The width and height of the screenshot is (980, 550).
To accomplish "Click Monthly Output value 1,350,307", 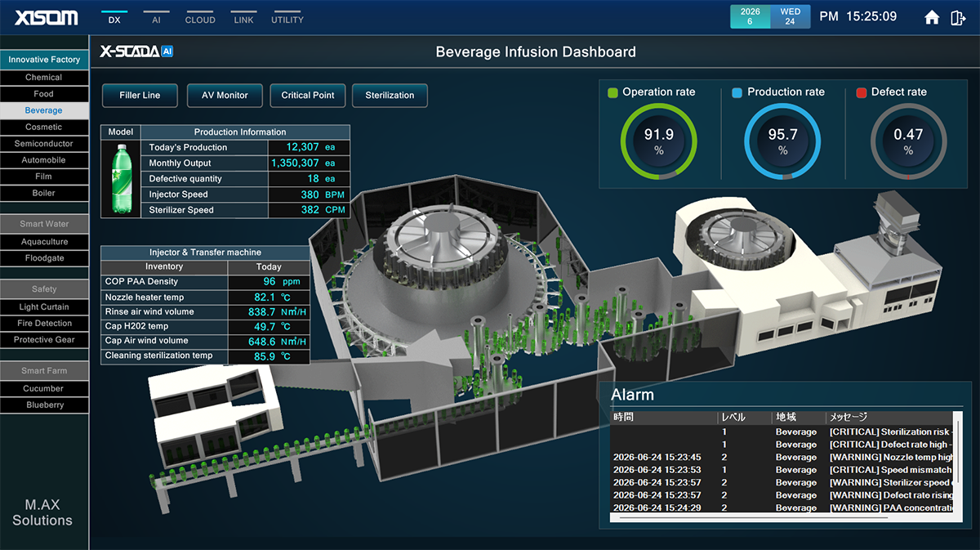I will point(295,163).
